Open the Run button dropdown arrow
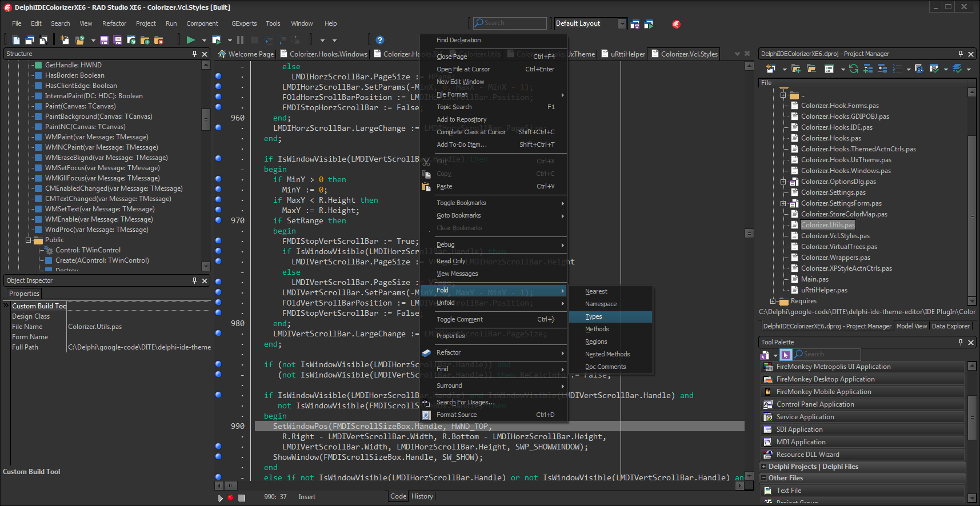Image resolution: width=980 pixels, height=506 pixels. click(205, 41)
